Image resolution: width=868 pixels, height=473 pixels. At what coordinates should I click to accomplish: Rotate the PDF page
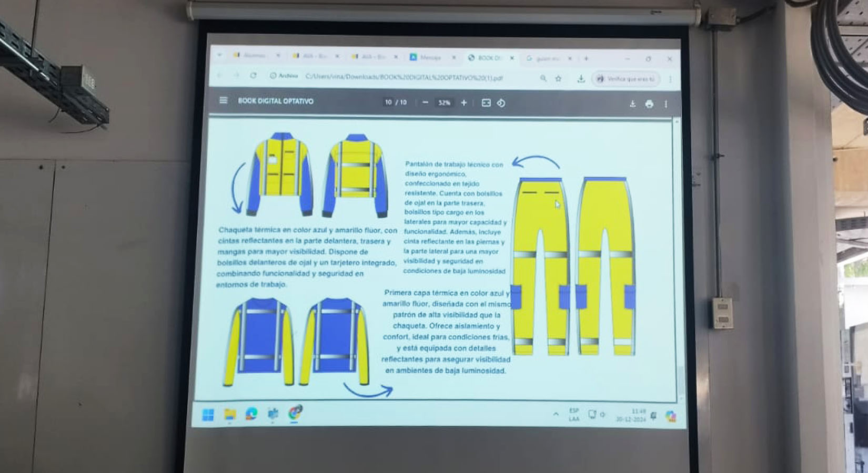pos(501,104)
